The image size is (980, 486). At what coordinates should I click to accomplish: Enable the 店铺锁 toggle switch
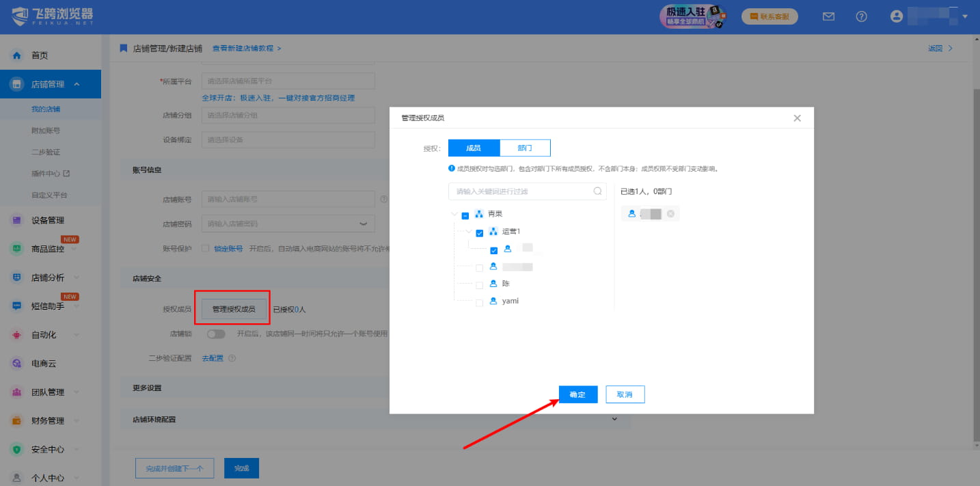(216, 334)
